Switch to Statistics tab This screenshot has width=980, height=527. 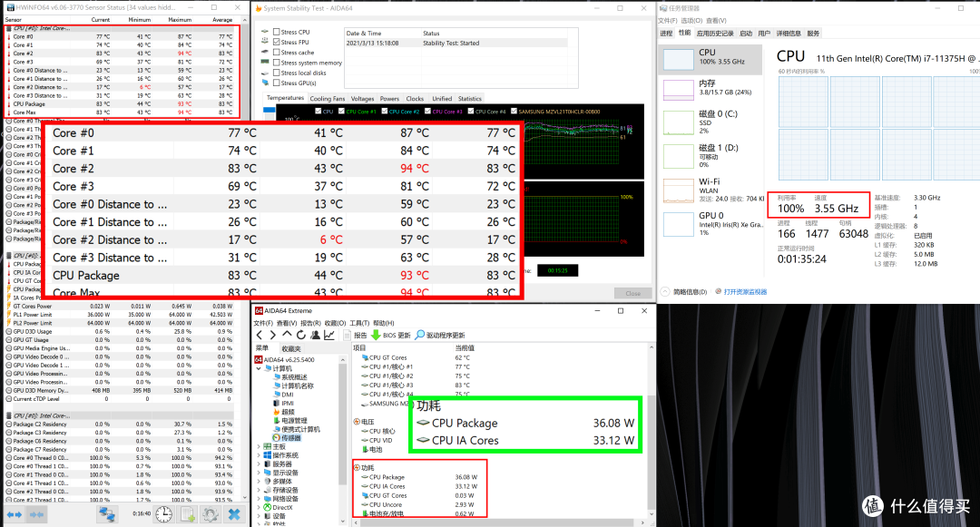click(x=470, y=99)
